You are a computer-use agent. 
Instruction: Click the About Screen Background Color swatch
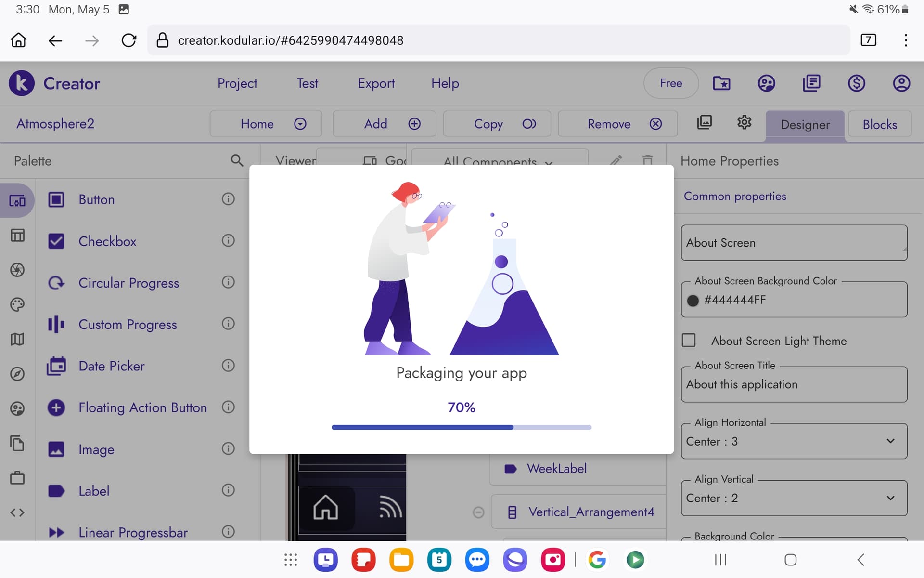coord(693,301)
